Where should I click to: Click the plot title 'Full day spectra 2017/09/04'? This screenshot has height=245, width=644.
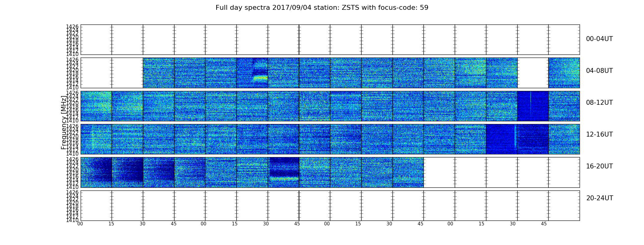(x=322, y=8)
